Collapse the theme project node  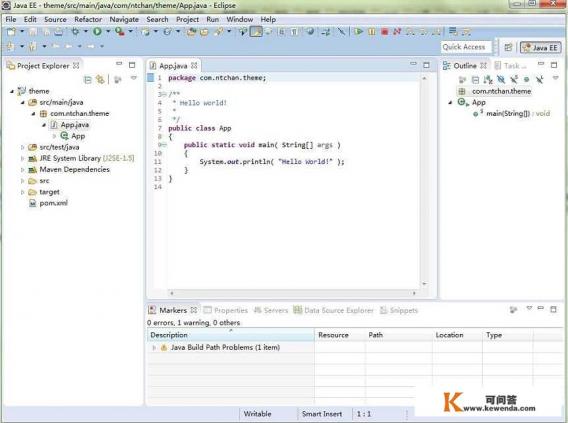coord(12,91)
